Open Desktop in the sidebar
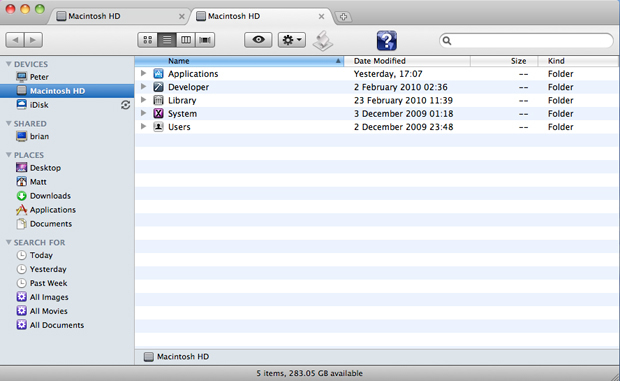The width and height of the screenshot is (620, 381). point(67,168)
